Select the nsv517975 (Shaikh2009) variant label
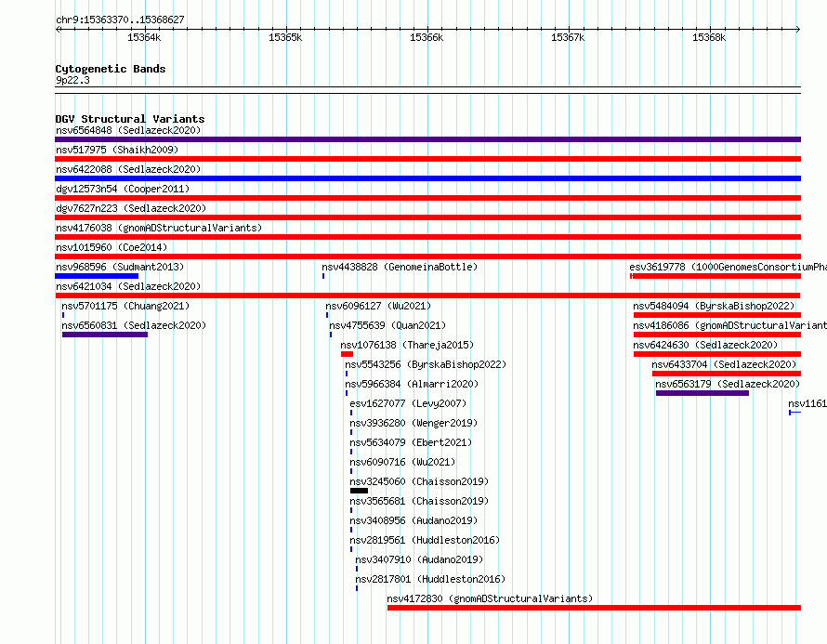The image size is (827, 644). point(117,150)
